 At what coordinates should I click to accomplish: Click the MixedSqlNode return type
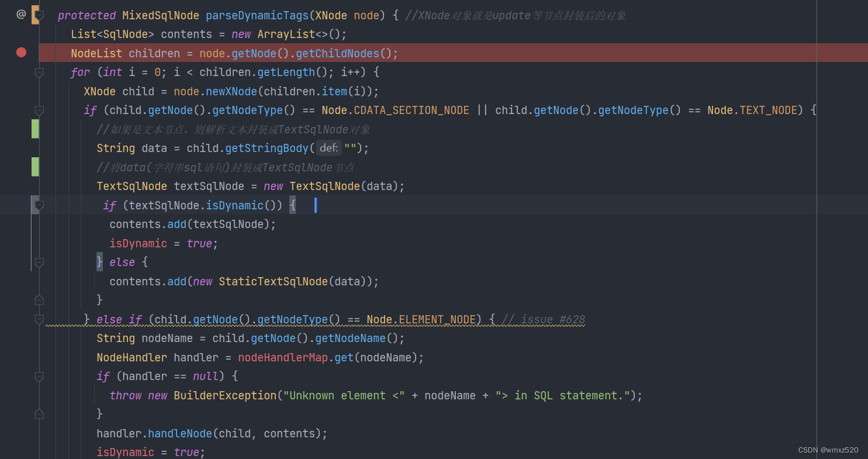161,15
